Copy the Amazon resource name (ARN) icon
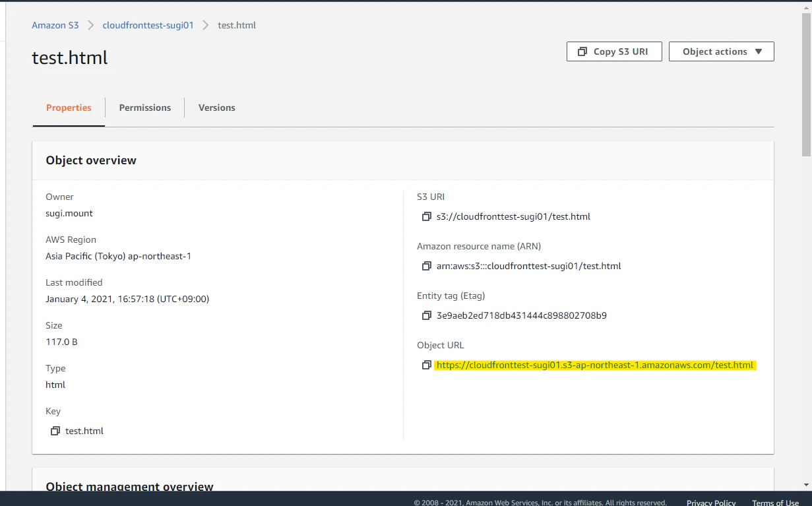This screenshot has width=812, height=506. point(427,266)
